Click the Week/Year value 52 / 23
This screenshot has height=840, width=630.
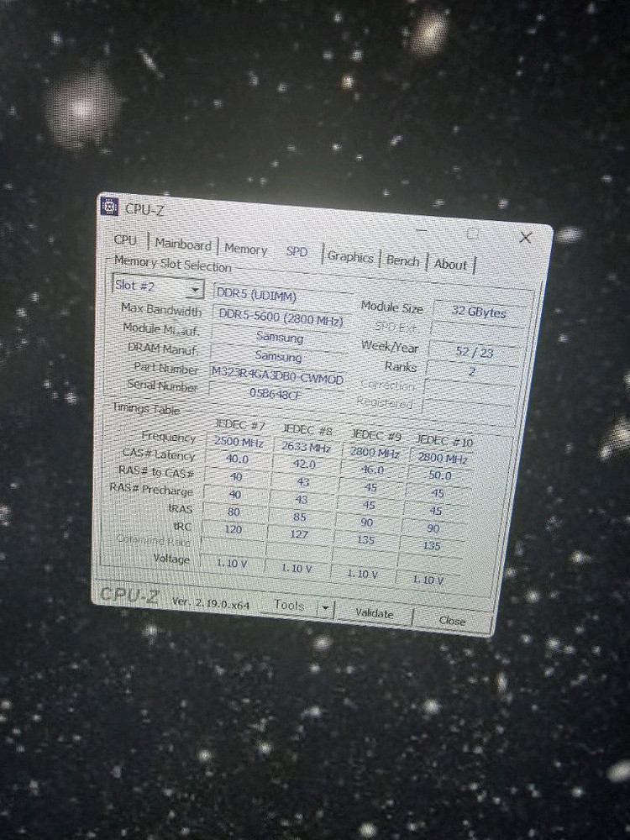[x=474, y=351]
